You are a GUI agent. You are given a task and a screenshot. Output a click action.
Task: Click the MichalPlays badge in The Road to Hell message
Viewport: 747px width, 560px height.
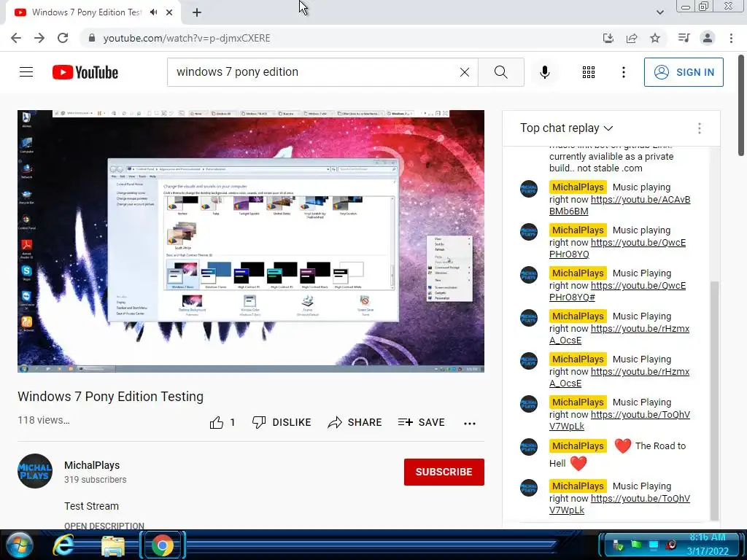(x=578, y=446)
